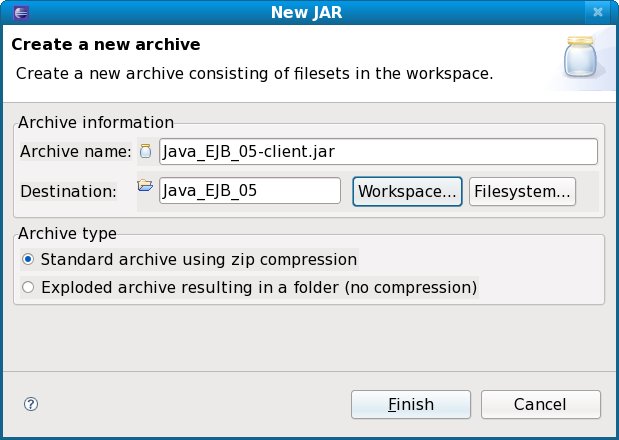Click the small jar icon beside Archive name

[x=146, y=152]
